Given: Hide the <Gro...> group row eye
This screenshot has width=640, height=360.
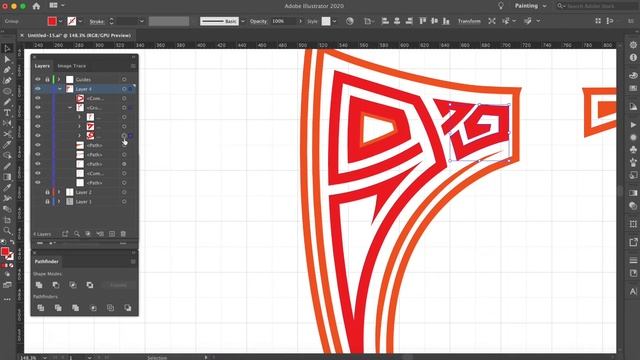Looking at the screenshot, I should tap(38, 107).
